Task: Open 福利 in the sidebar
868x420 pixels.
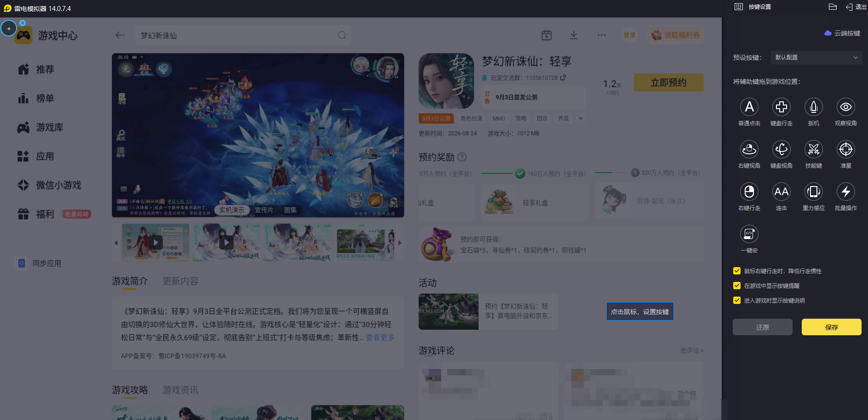Action: pos(36,214)
